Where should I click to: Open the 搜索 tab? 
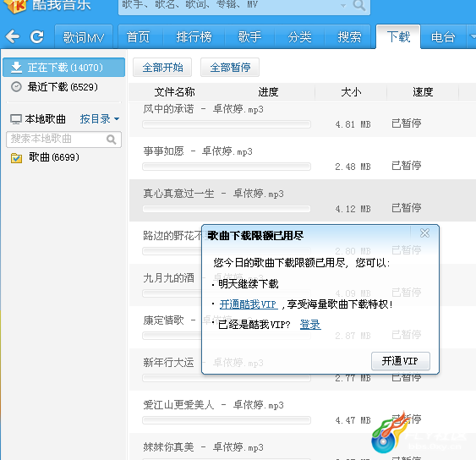click(x=349, y=37)
